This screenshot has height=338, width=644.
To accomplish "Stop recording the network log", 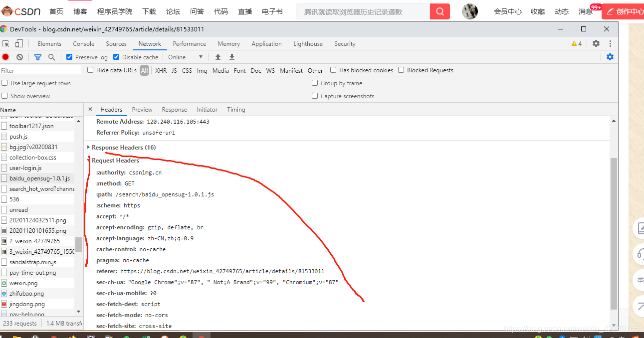I will point(5,57).
